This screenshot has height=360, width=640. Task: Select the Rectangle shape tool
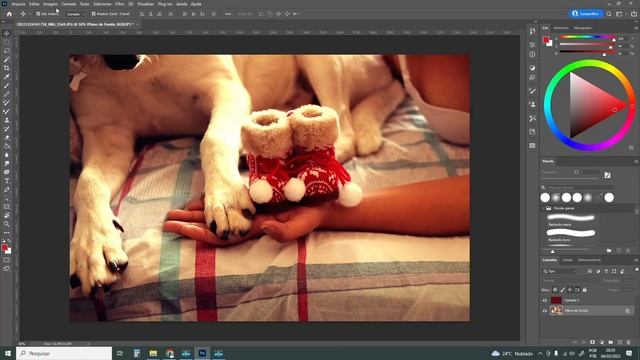pos(7,207)
